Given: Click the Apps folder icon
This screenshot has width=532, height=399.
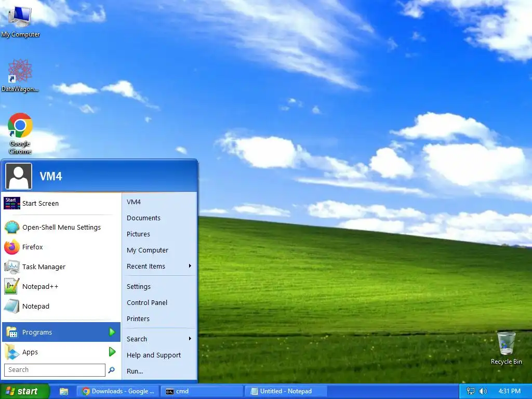Looking at the screenshot, I should point(12,352).
